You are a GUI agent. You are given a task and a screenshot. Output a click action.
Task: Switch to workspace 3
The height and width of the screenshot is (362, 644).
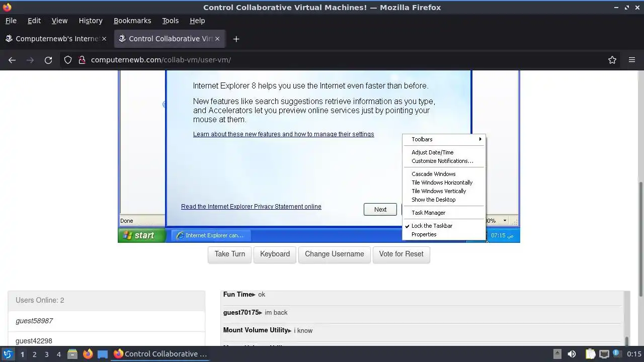point(46,354)
